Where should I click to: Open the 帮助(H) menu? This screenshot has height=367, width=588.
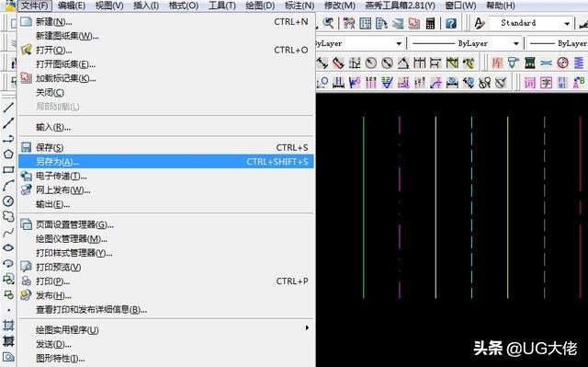pos(500,6)
